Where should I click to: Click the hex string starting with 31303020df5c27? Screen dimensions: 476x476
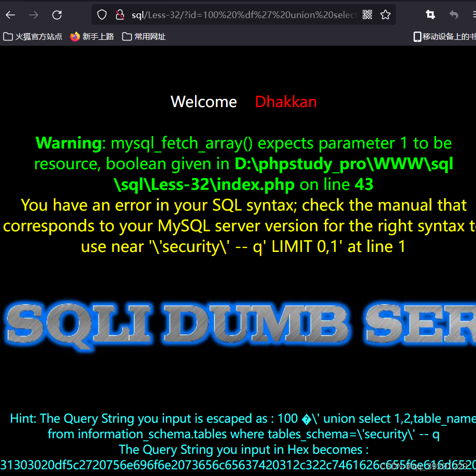click(238, 465)
